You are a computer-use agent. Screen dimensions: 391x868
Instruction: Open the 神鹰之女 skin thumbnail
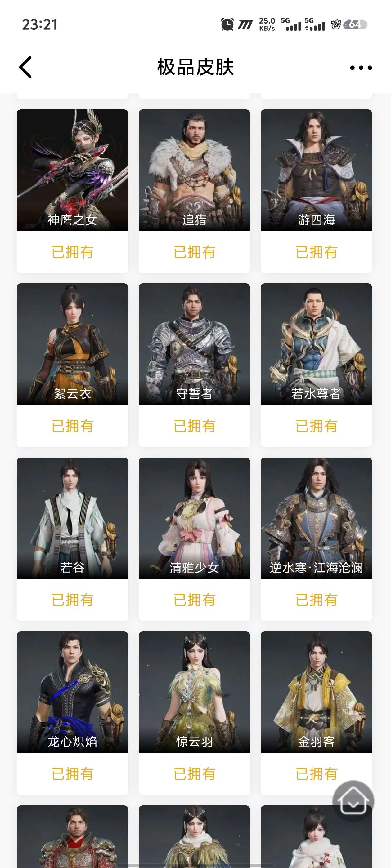point(73,170)
